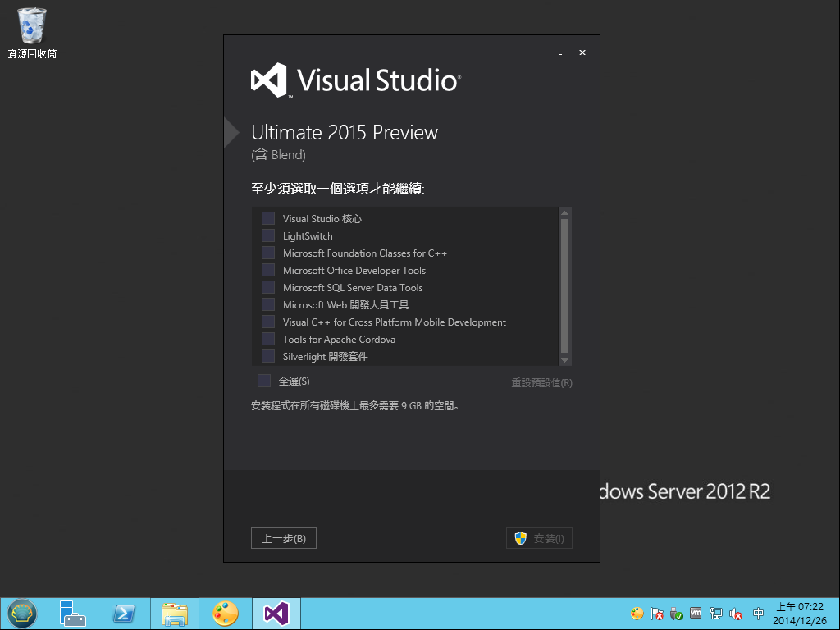Tick Microsoft Office Developer Tools checkbox
Viewport: 840px width, 630px height.
point(268,269)
